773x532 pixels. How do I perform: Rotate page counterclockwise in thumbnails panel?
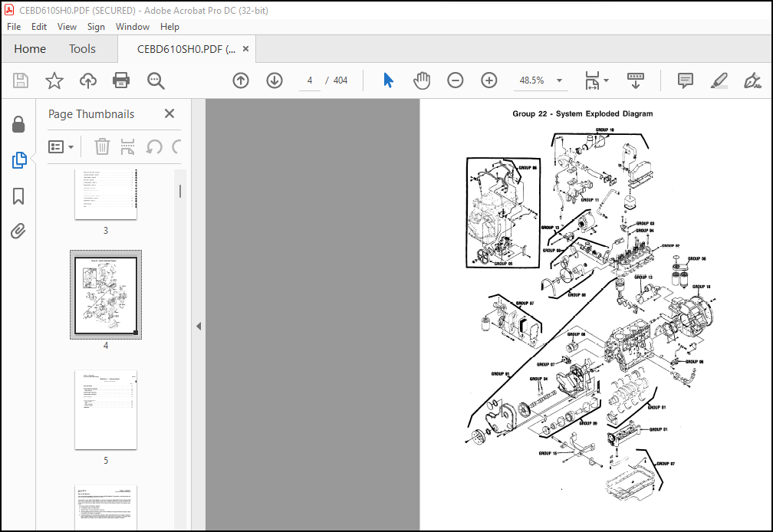click(154, 146)
